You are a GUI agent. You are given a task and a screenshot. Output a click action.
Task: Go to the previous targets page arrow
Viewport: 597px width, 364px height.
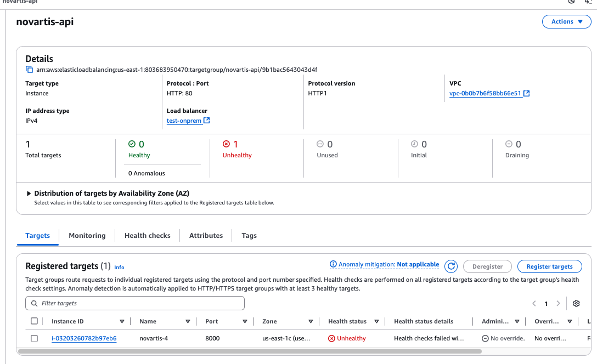[534, 303]
